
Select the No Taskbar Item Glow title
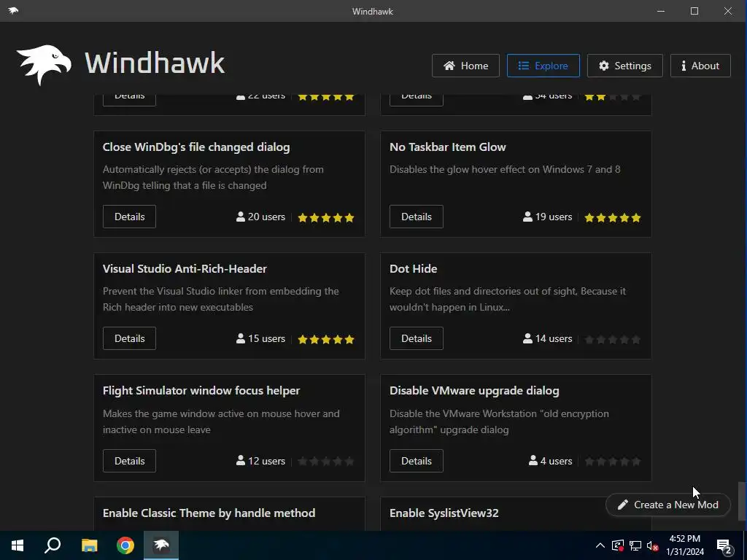tap(448, 147)
